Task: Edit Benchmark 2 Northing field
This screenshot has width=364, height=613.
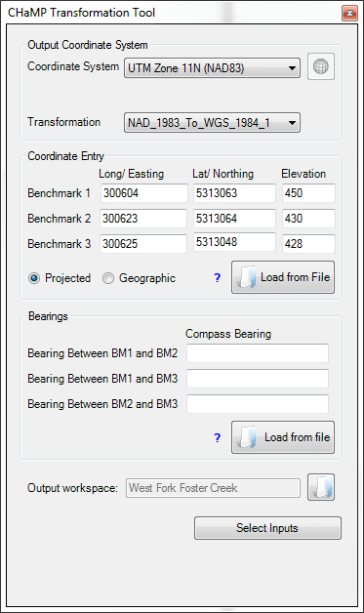Action: coord(234,218)
